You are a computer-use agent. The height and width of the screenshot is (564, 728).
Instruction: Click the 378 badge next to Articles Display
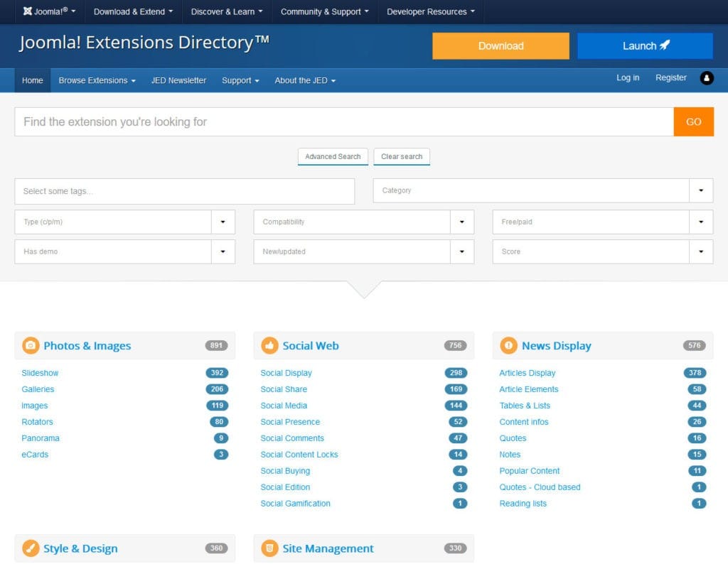695,373
